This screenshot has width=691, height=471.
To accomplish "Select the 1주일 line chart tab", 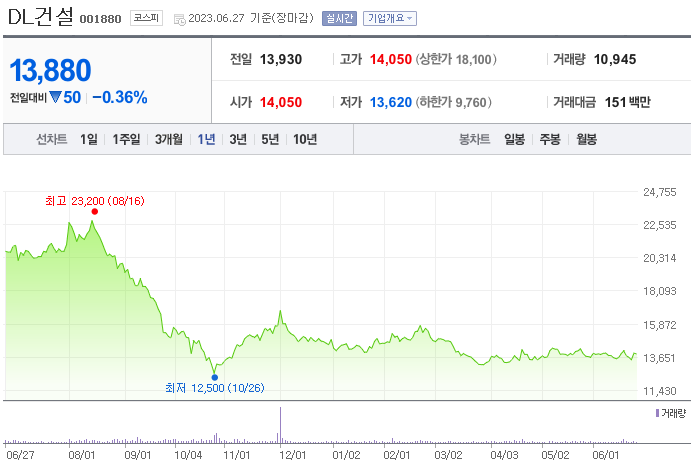I will tap(126, 139).
